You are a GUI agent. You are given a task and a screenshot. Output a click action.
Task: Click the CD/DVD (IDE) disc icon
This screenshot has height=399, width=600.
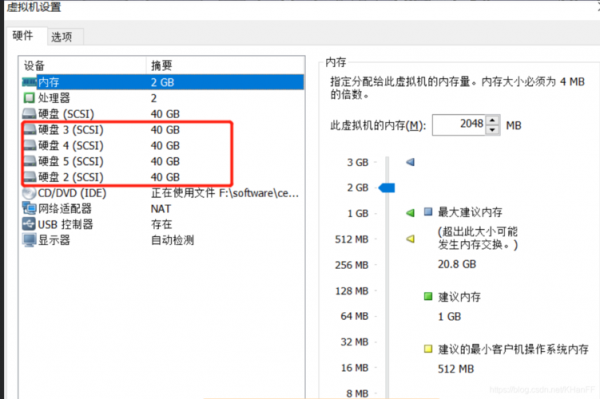click(29, 193)
